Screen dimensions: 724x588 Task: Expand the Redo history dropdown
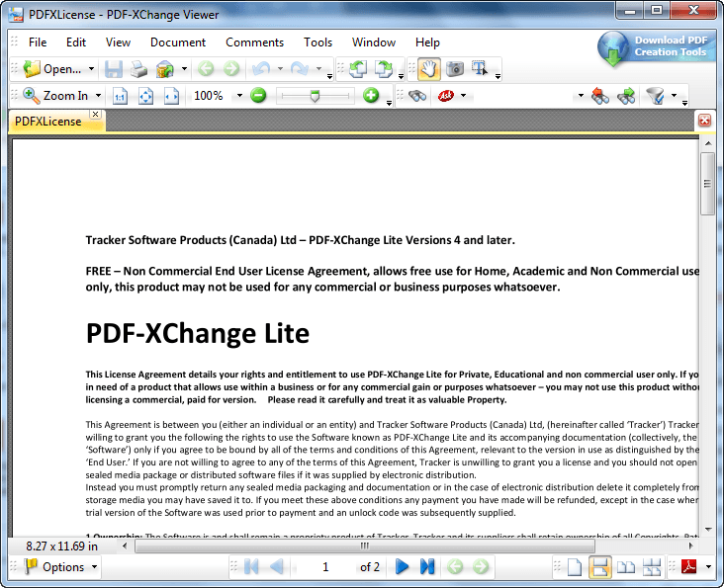coord(319,69)
